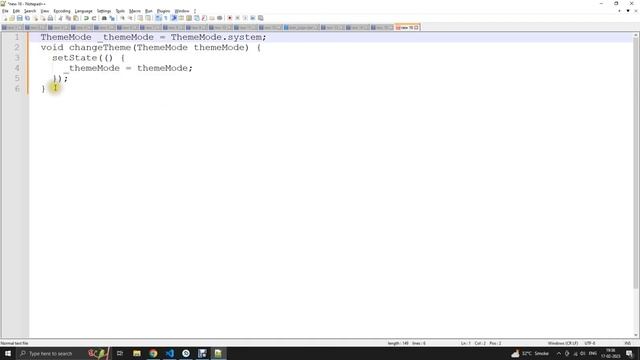Start macro recording with the red Record icon
The image size is (640, 360).
(x=229, y=18)
